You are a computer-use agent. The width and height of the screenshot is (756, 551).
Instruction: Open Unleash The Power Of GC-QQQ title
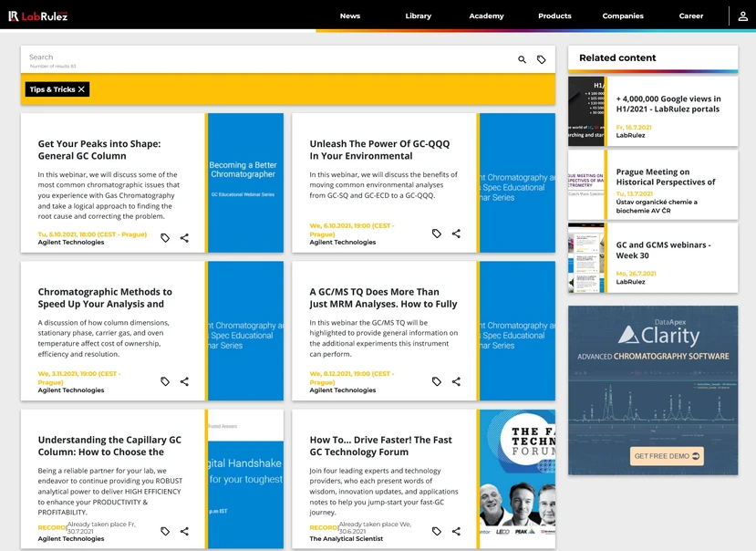click(379, 150)
